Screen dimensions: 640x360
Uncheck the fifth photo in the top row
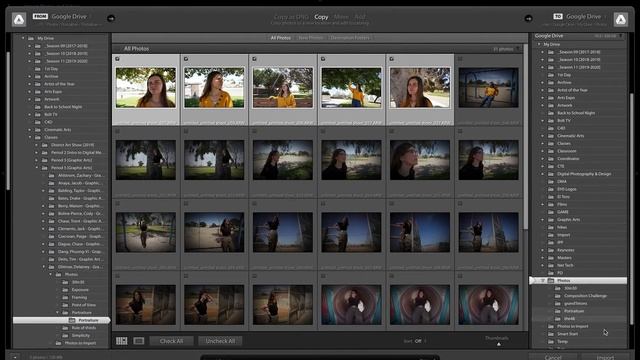tap(391, 59)
